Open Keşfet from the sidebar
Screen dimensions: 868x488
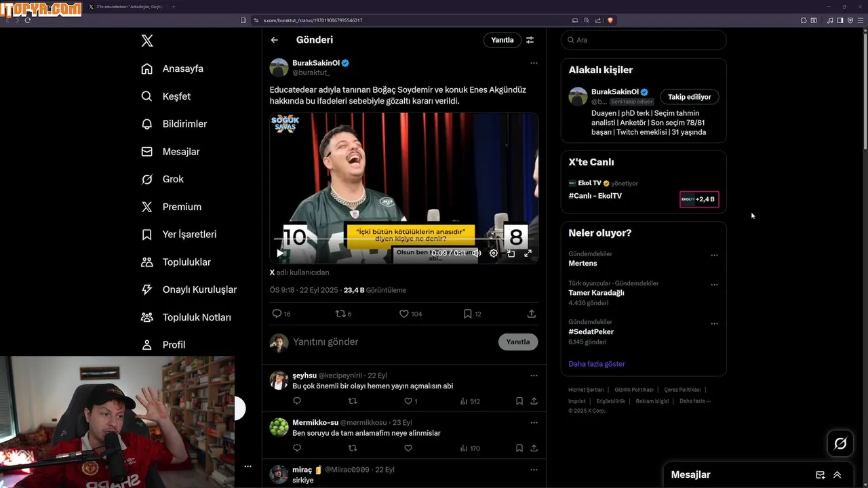pyautogui.click(x=166, y=96)
